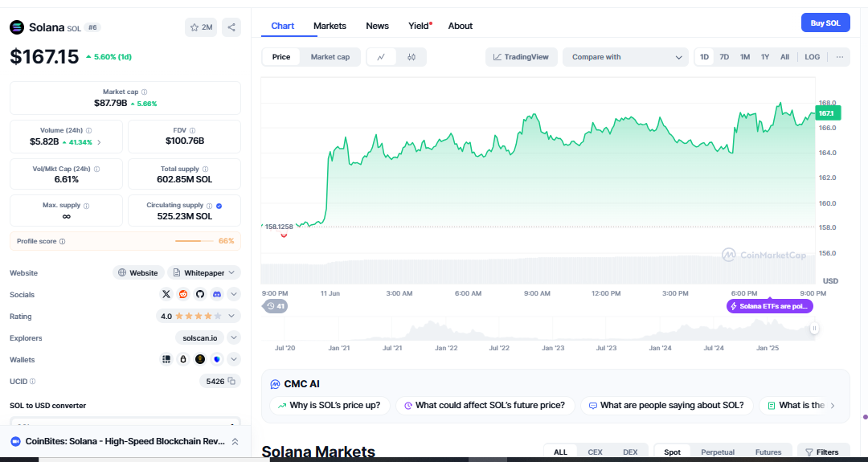Select CEX markets filter
Image resolution: width=868 pixels, height=462 pixels.
point(595,452)
